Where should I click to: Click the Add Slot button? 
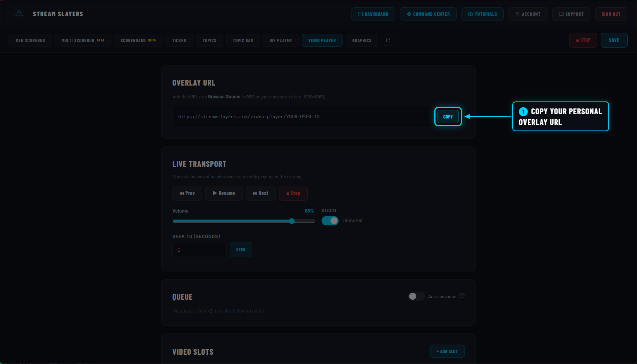pos(447,351)
